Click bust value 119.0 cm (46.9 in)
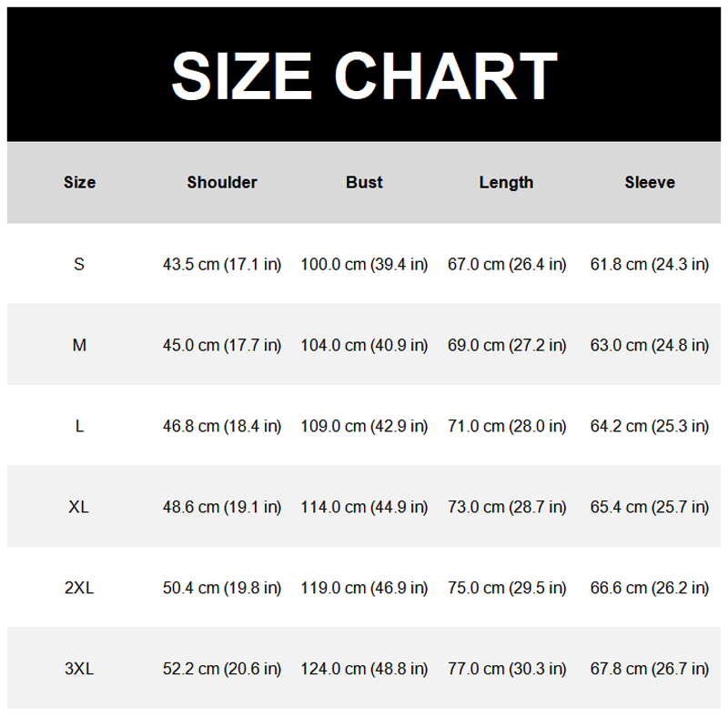This screenshot has width=728, height=728. click(364, 588)
